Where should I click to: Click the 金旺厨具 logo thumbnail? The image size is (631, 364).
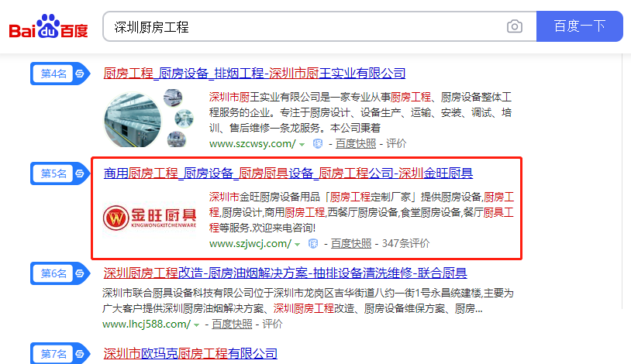[x=150, y=218]
